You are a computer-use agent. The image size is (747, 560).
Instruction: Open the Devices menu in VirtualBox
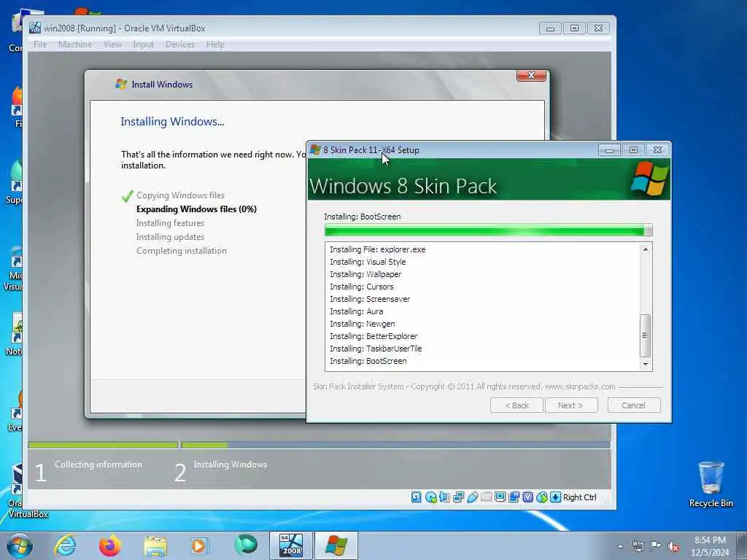[180, 44]
